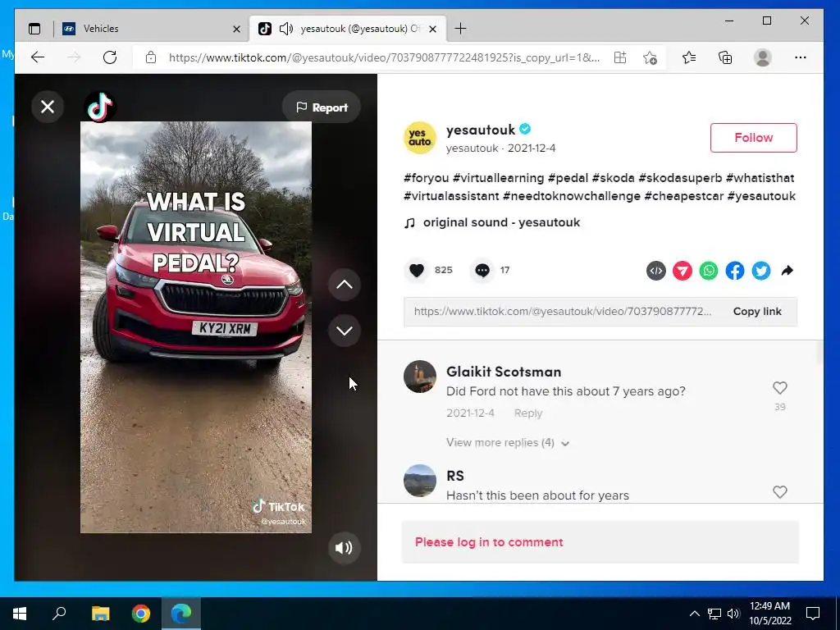Open the yesautouk username link
Image resolution: width=840 pixels, height=630 pixels.
481,130
